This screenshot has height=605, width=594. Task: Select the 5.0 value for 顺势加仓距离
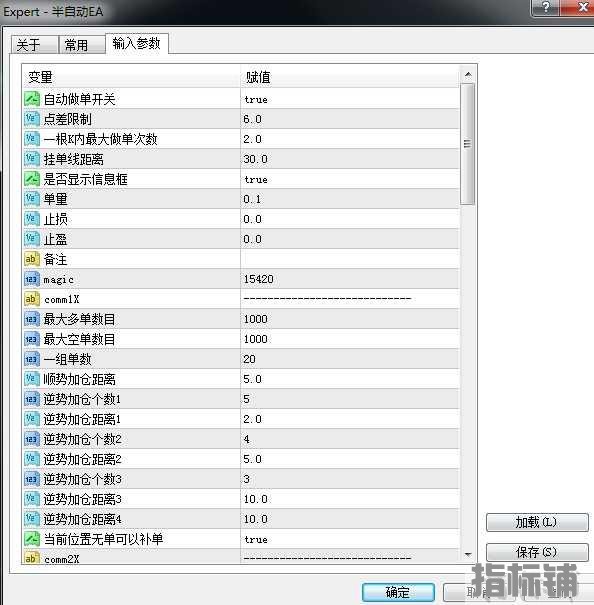pos(252,379)
